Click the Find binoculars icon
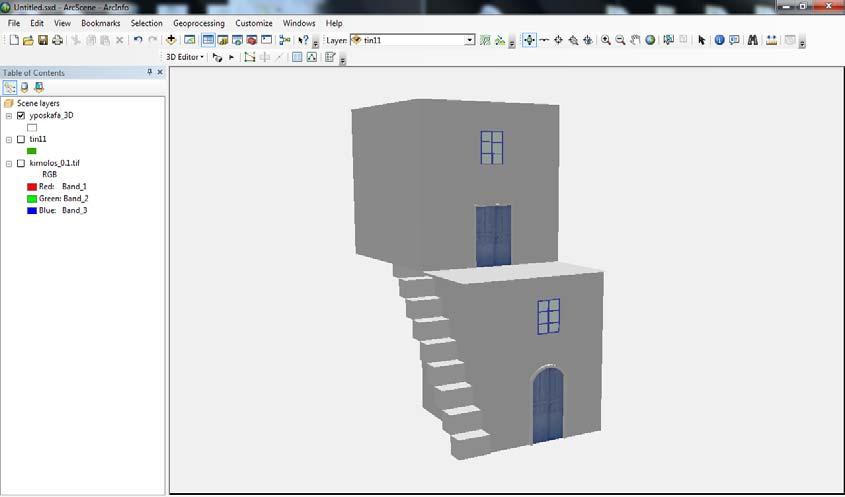 pyautogui.click(x=753, y=40)
